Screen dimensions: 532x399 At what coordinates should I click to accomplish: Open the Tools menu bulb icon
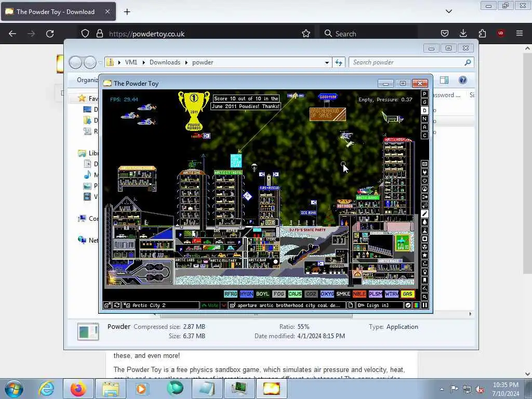(x=424, y=272)
